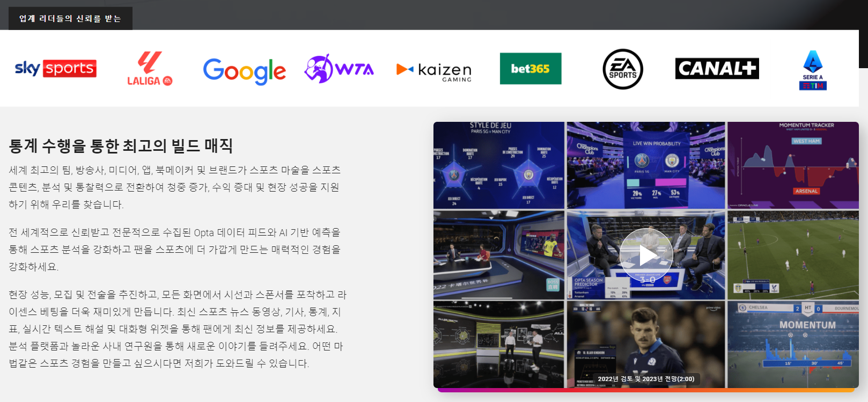Click the Kaizen Gaming logo
The height and width of the screenshot is (402, 868).
pyautogui.click(x=434, y=71)
